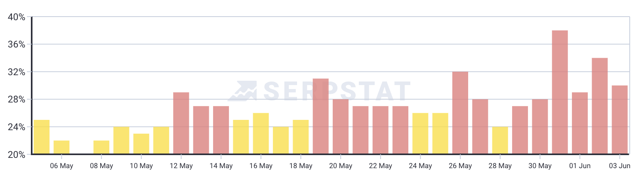This screenshot has height=182, width=644.
Task: Click the 14 May x-axis date label
Action: point(221,166)
